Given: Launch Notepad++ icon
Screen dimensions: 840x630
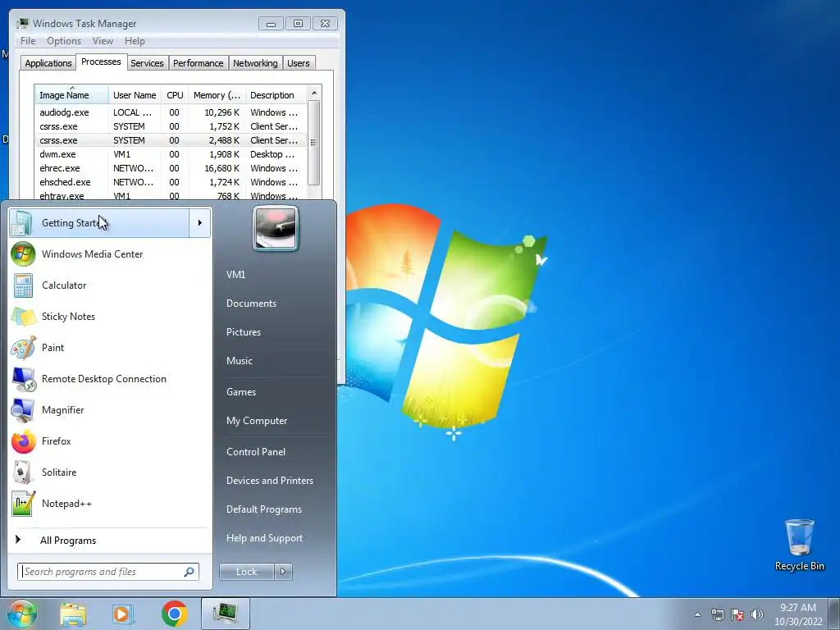Looking at the screenshot, I should click(23, 504).
